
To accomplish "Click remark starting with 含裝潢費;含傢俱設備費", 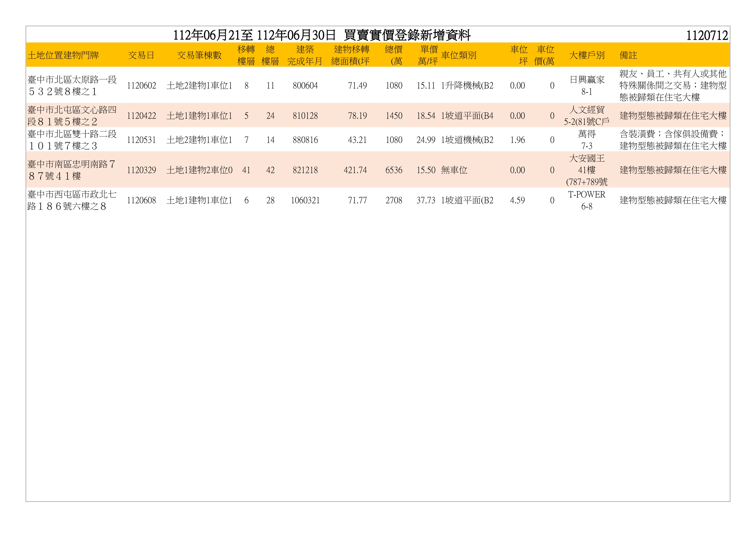I will pos(673,140).
